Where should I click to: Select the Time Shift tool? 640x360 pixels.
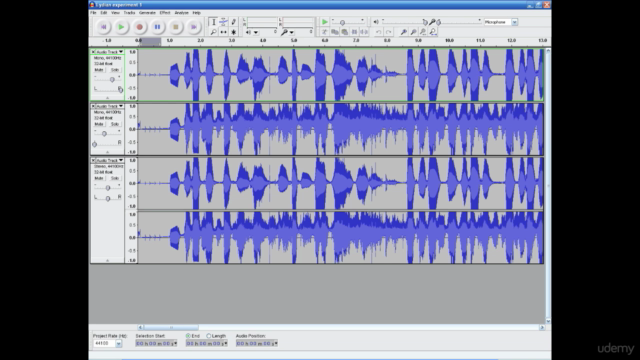coord(223,32)
